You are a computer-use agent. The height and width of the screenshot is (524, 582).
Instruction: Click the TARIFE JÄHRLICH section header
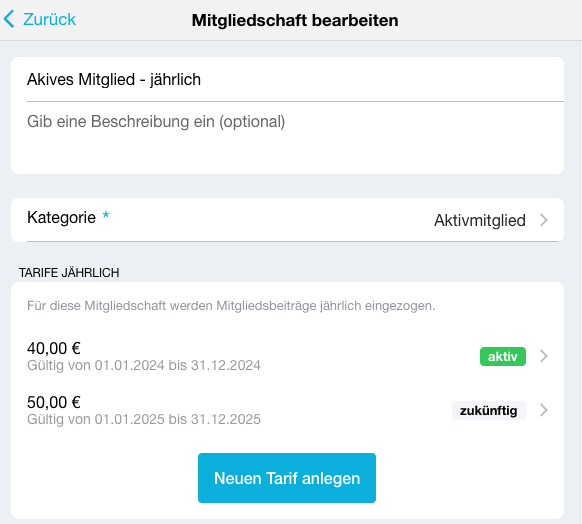coord(69,273)
